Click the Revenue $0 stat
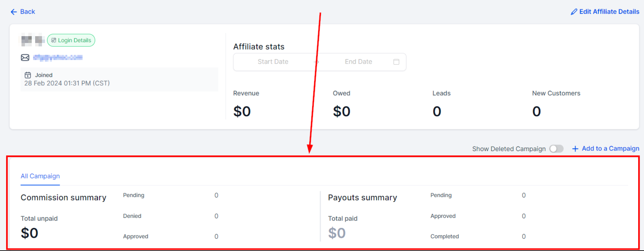644x251 pixels. 242,112
